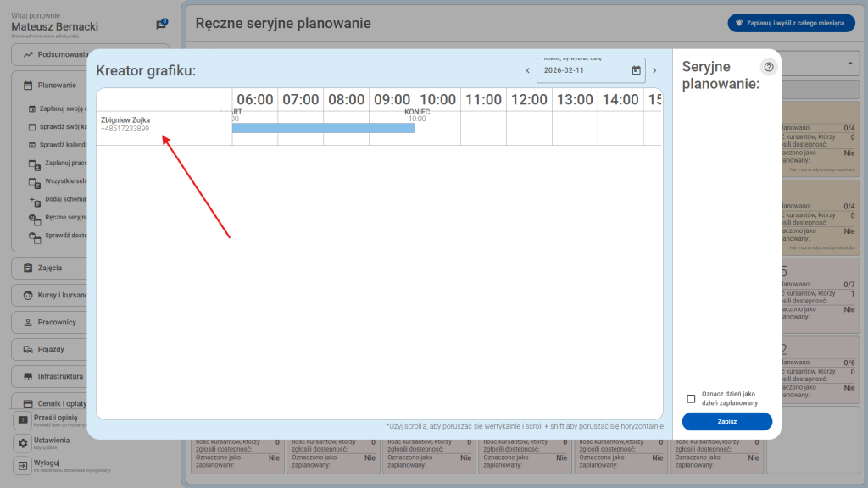Click the help question mark icon
The width and height of the screenshot is (868, 488).
[x=768, y=67]
